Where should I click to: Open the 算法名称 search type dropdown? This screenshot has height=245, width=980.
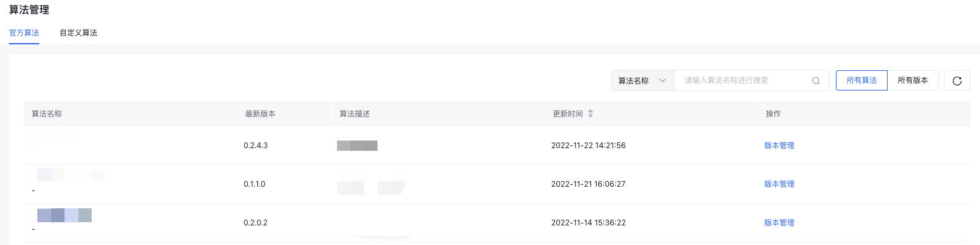pos(643,81)
